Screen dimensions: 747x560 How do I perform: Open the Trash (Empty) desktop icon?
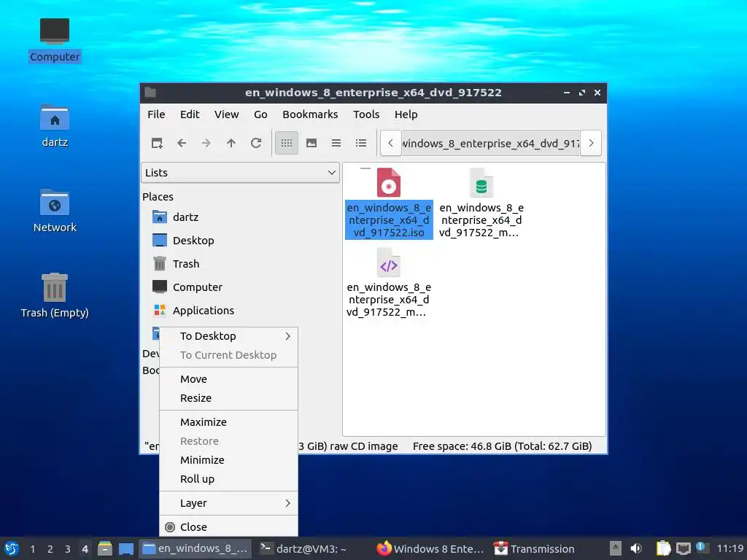coord(54,296)
